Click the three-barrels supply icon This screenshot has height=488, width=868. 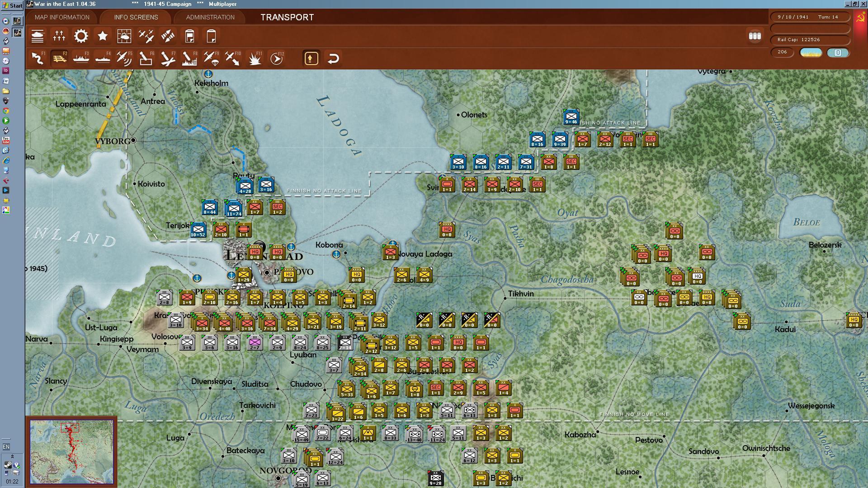(x=755, y=36)
